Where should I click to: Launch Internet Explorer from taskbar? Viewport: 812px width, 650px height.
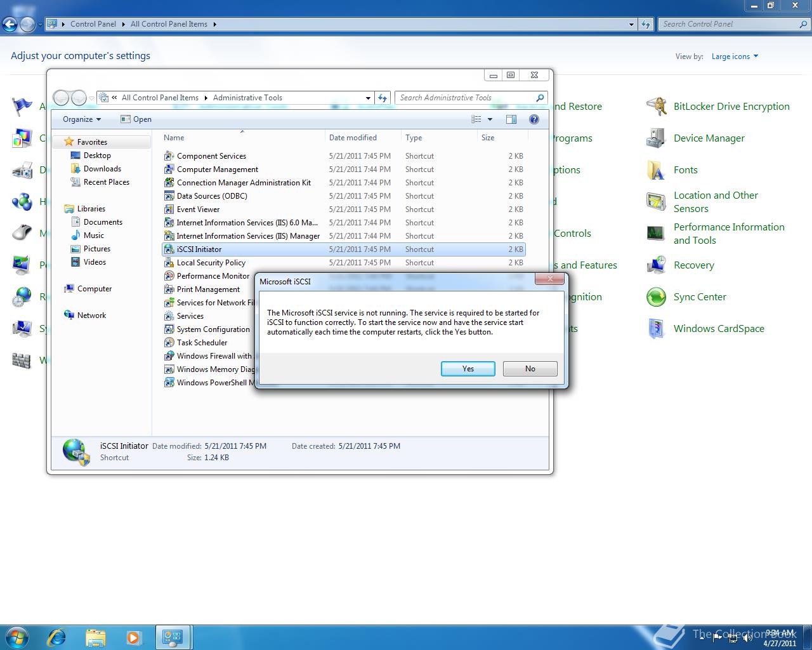tap(56, 637)
